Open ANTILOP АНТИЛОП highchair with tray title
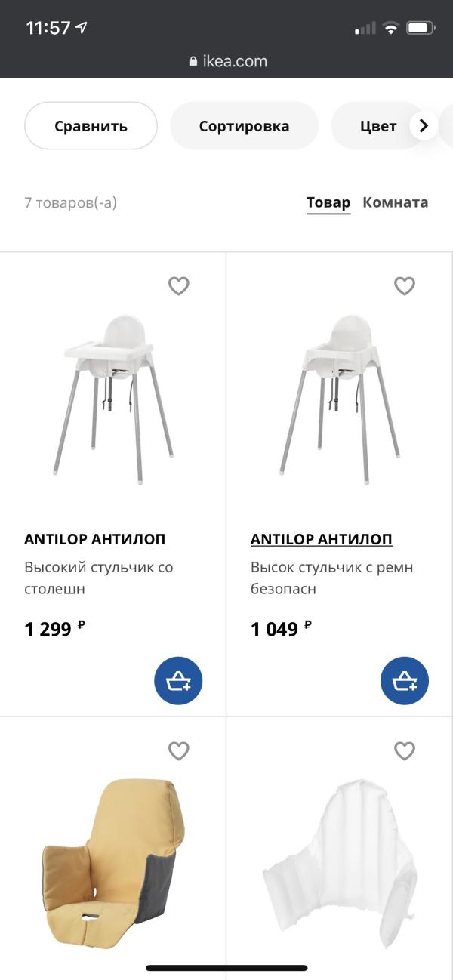The height and width of the screenshot is (980, 453). [95, 539]
